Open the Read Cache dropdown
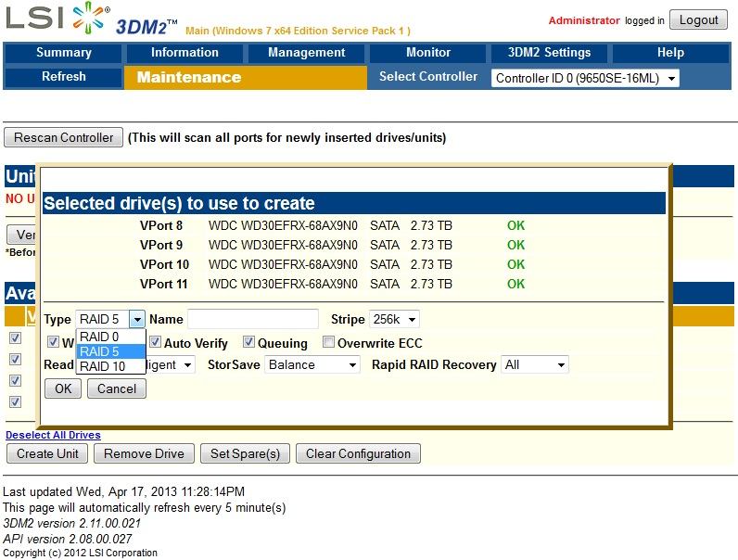The height and width of the screenshot is (560, 738). pyautogui.click(x=170, y=364)
